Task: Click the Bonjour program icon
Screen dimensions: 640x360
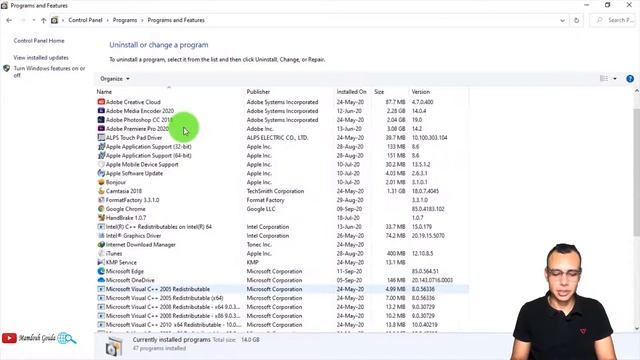Action: [101, 182]
